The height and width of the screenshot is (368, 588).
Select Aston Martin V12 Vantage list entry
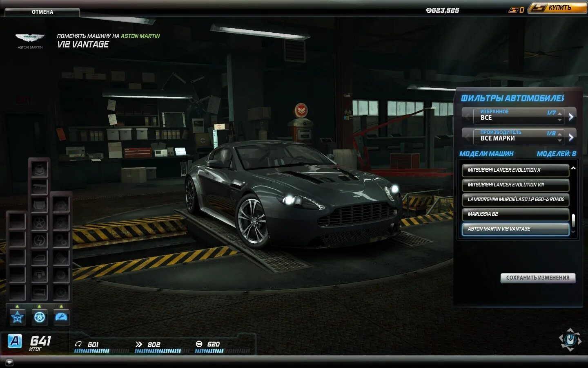tap(515, 229)
